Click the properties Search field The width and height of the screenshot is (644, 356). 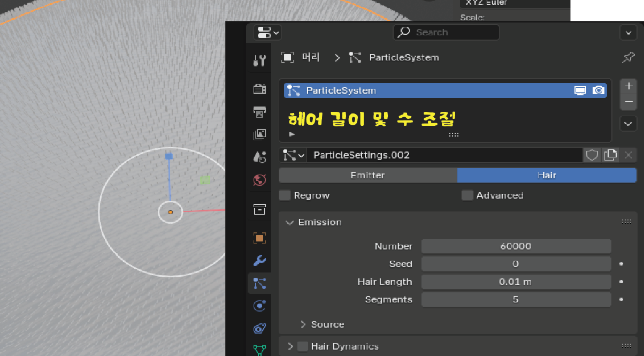pyautogui.click(x=446, y=32)
